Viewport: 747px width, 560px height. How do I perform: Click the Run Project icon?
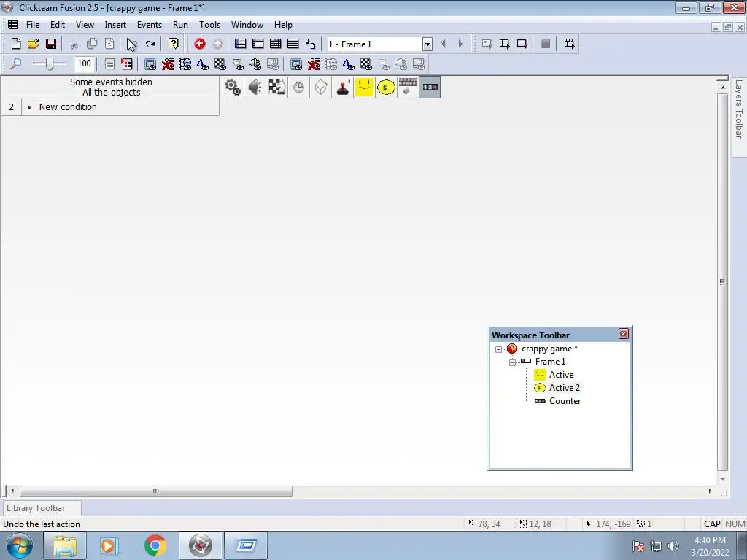487,44
